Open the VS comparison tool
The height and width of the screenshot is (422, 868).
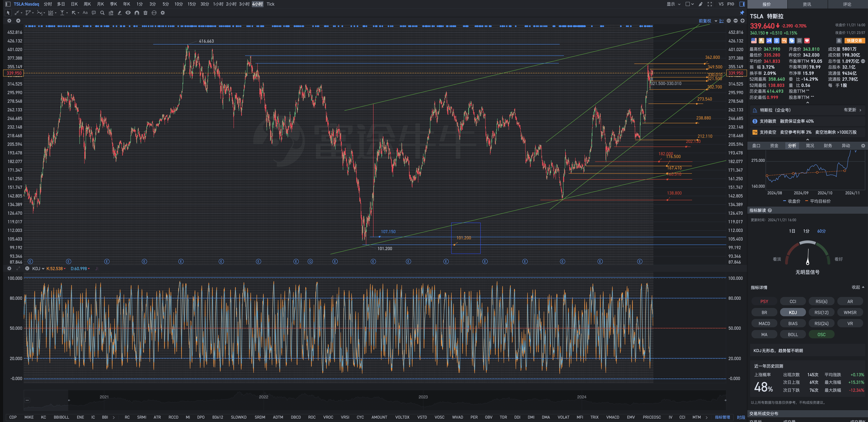pyautogui.click(x=721, y=4)
